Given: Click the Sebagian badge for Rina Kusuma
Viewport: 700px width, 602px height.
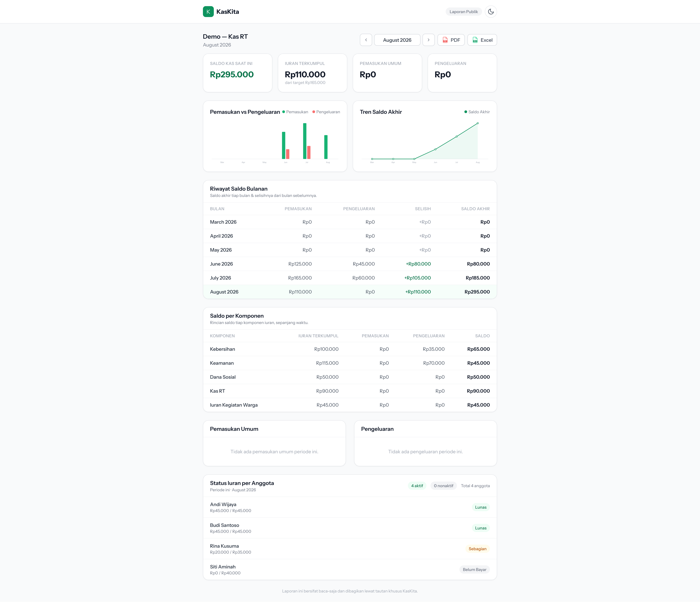Looking at the screenshot, I should 477,549.
